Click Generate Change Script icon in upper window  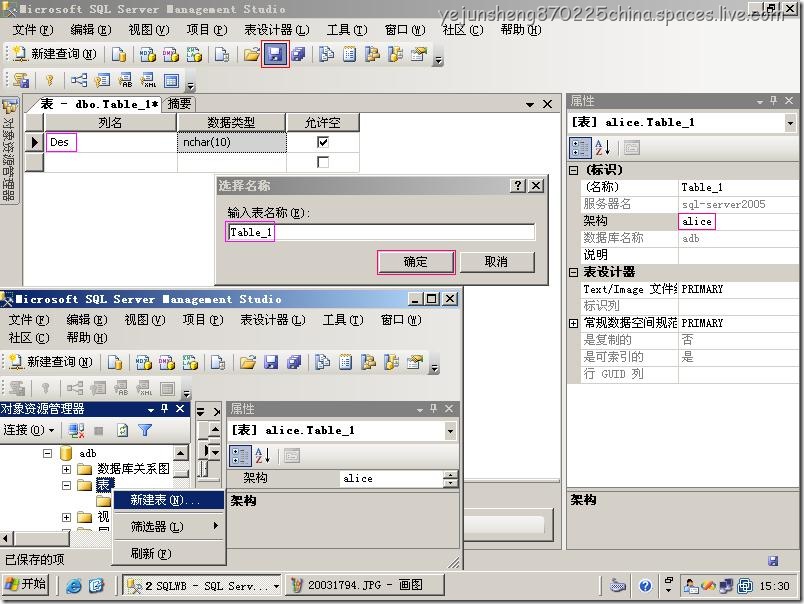21,80
